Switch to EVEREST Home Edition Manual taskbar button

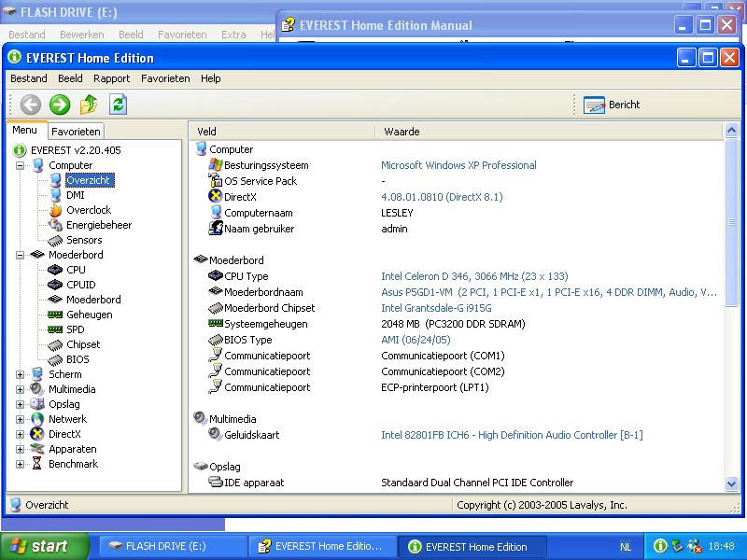(x=323, y=546)
